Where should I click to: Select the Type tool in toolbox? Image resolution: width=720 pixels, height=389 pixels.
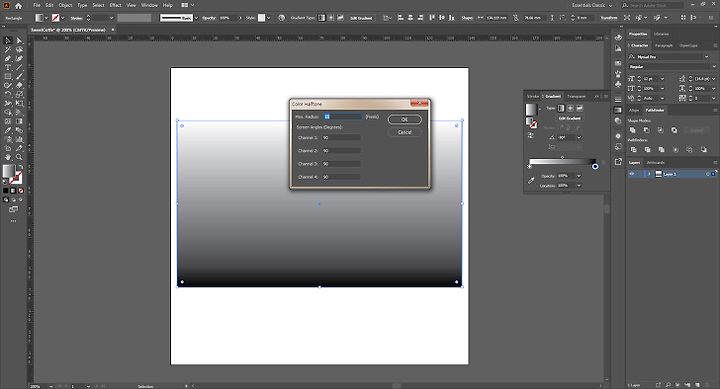point(8,68)
